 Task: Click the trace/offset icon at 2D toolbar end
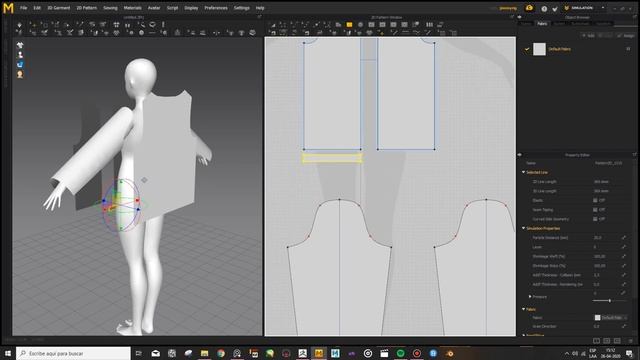[x=441, y=25]
